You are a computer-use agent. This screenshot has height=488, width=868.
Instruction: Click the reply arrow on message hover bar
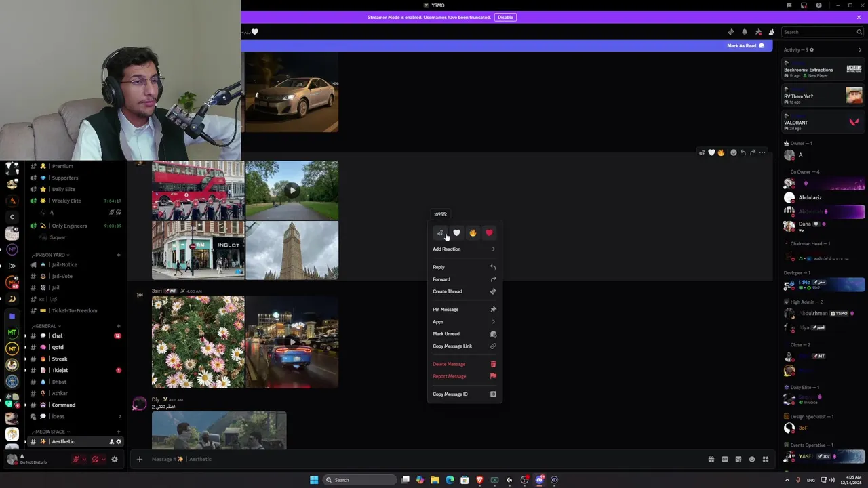[743, 152]
